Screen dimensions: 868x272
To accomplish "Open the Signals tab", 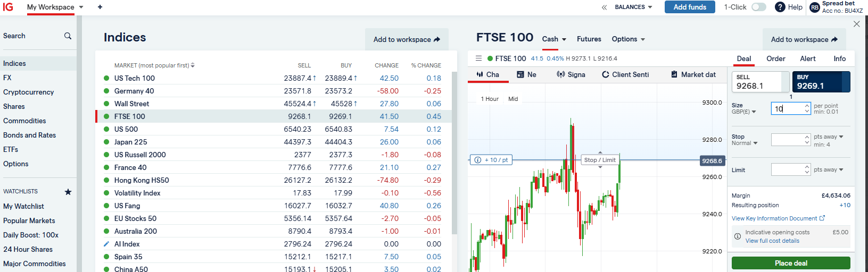I will (571, 74).
